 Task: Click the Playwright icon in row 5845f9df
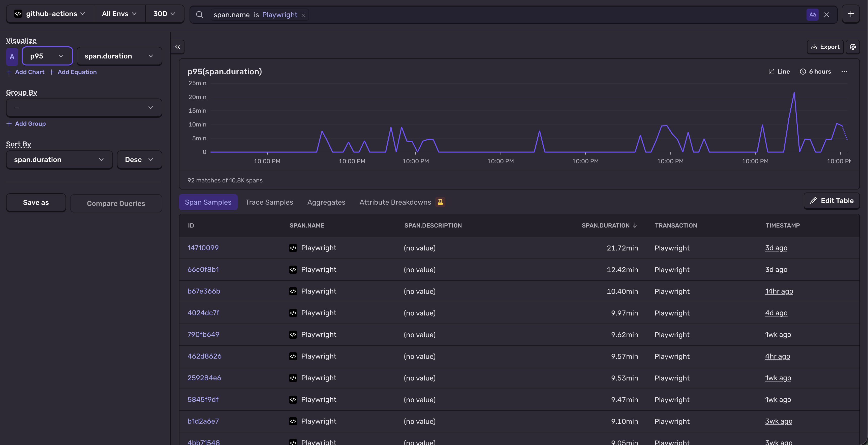click(x=293, y=400)
